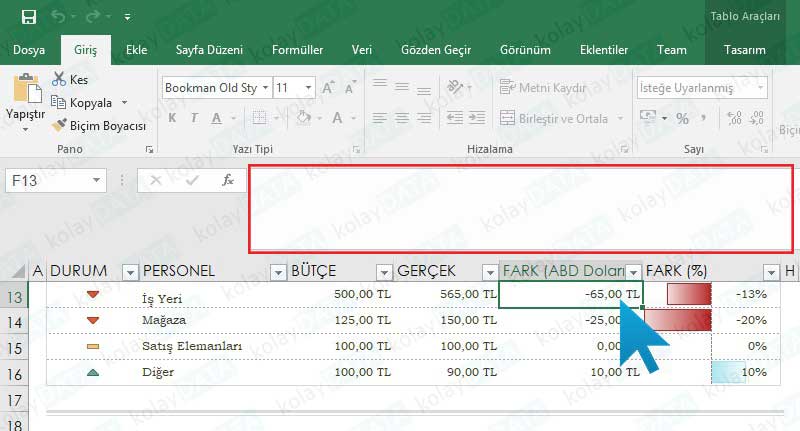
Task: Open the font name dropdown Bookman Old Sty
Action: point(265,88)
